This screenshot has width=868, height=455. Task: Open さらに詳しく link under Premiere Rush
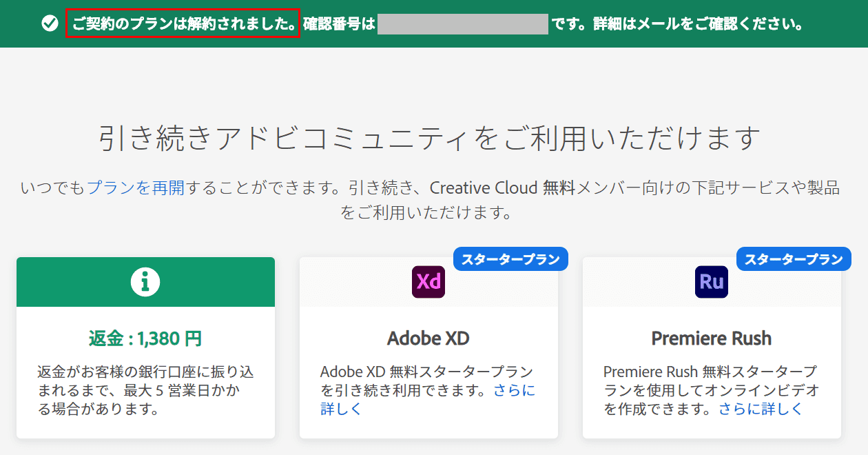761,409
